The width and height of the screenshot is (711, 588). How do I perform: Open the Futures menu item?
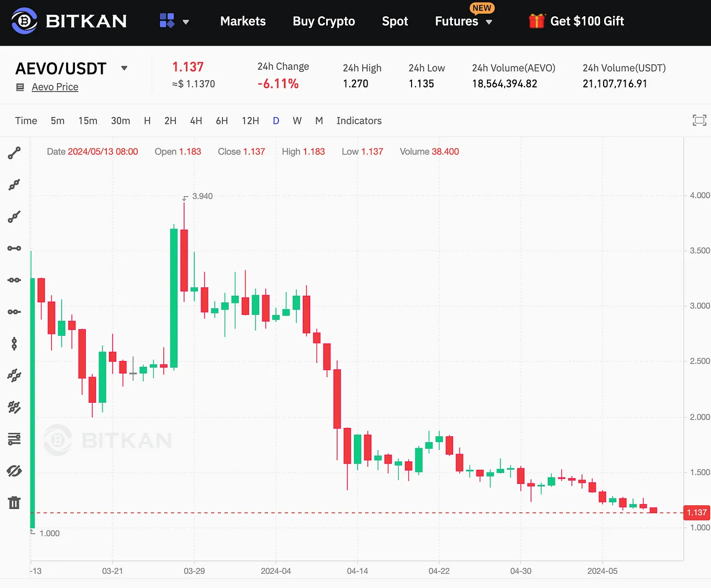click(457, 21)
